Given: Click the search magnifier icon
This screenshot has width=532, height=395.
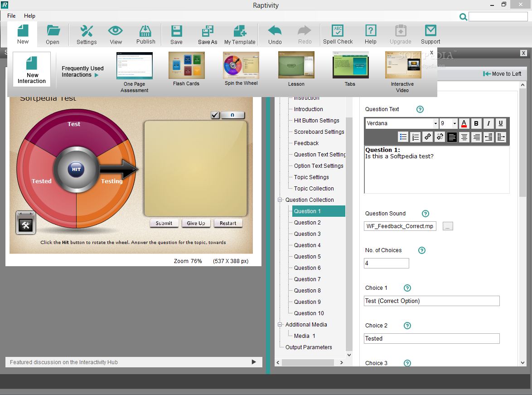Looking at the screenshot, I should coord(463,17).
